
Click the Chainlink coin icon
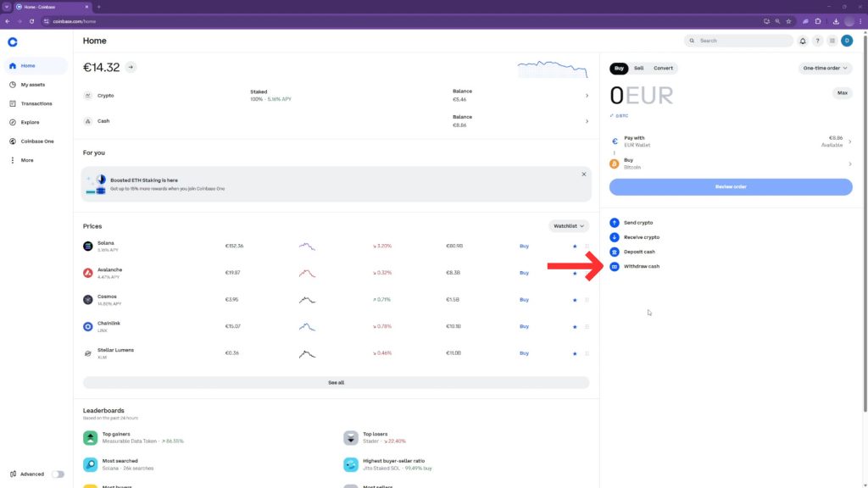point(88,326)
